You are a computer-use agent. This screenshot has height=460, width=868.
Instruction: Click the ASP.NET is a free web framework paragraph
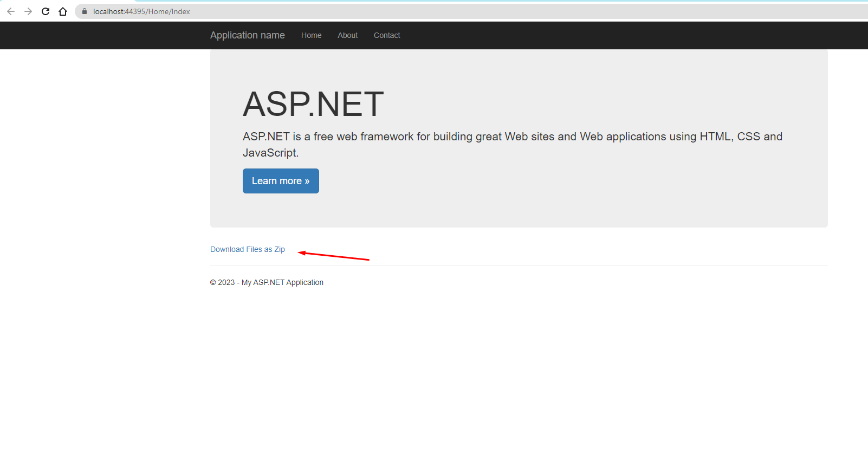[x=513, y=145]
